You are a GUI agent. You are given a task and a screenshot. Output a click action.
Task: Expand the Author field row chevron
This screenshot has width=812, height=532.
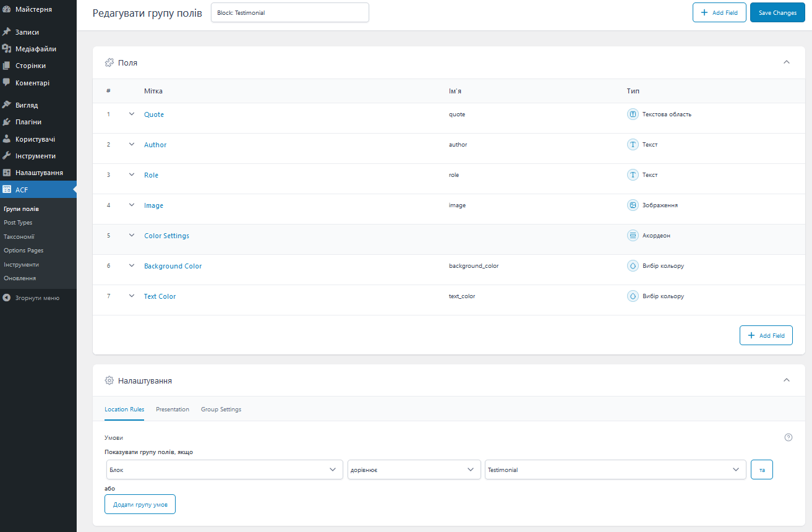coord(132,144)
